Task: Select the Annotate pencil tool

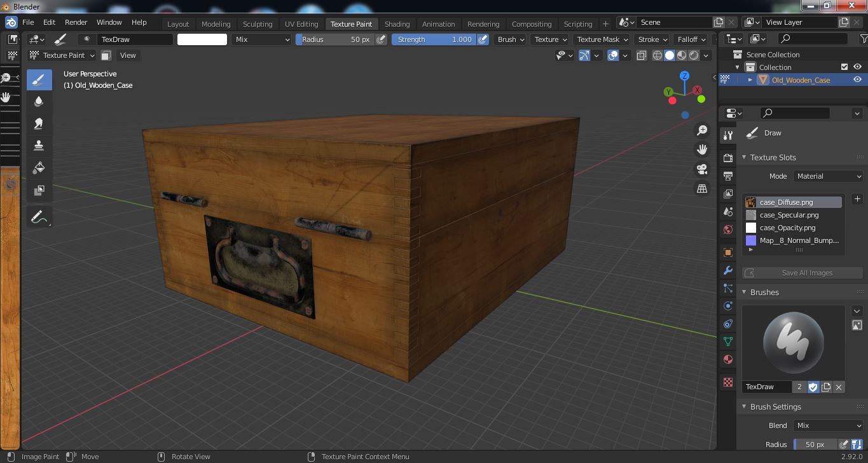Action: point(39,218)
